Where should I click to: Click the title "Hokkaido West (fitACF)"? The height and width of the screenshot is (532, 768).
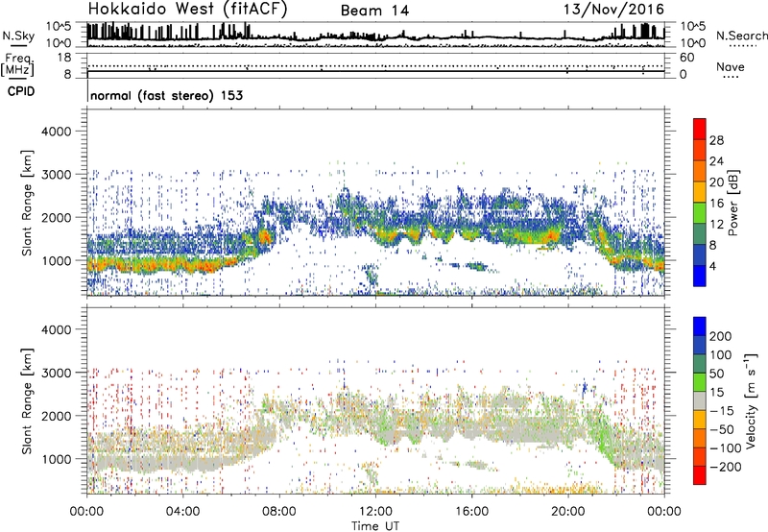(x=188, y=10)
